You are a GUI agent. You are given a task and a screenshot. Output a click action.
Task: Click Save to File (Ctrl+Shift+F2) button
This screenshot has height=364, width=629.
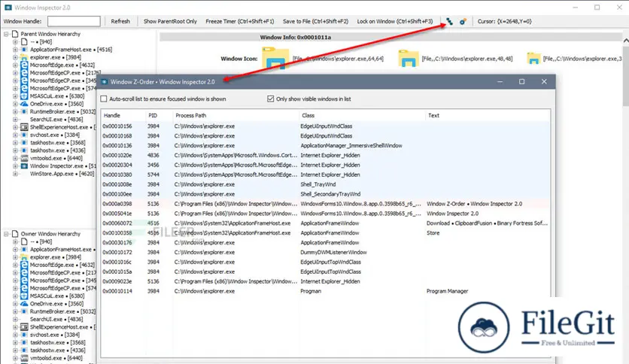(x=316, y=21)
